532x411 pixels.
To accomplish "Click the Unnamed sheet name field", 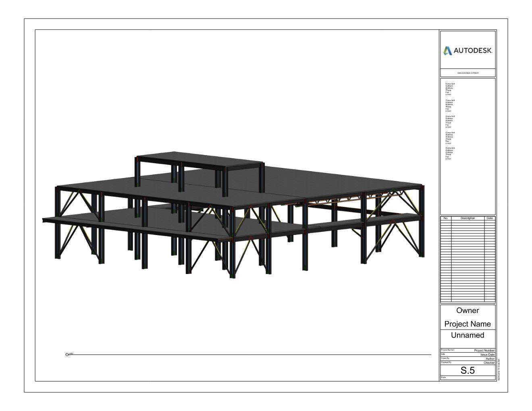I will (x=468, y=335).
